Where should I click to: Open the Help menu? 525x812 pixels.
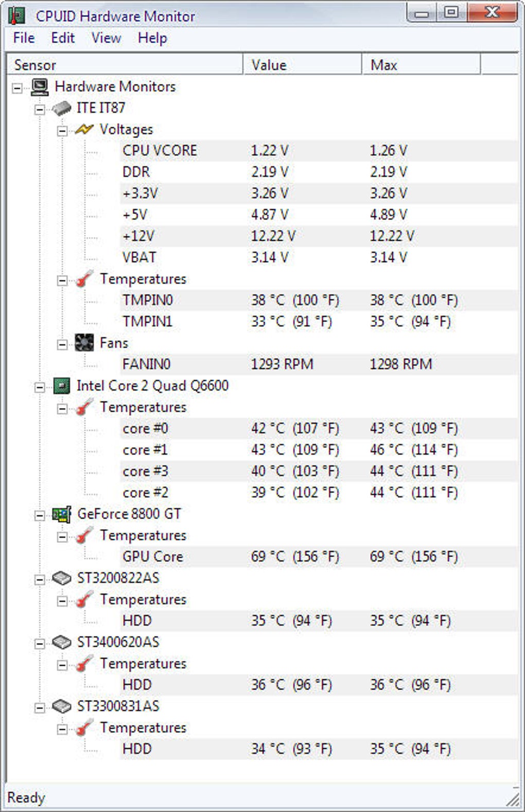152,38
